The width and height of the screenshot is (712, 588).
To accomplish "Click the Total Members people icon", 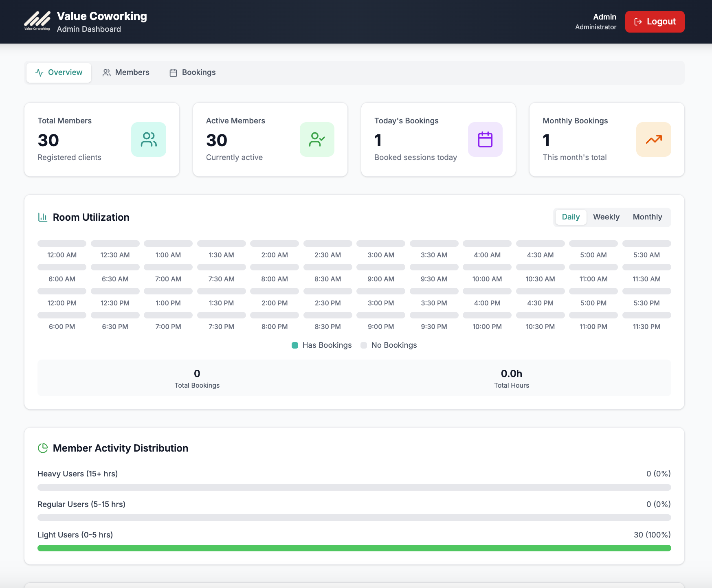I will [x=148, y=140].
